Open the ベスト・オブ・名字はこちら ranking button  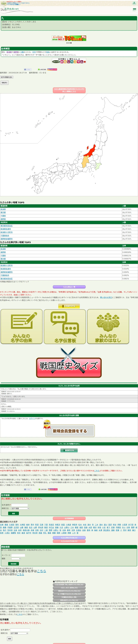[x=69, y=588]
